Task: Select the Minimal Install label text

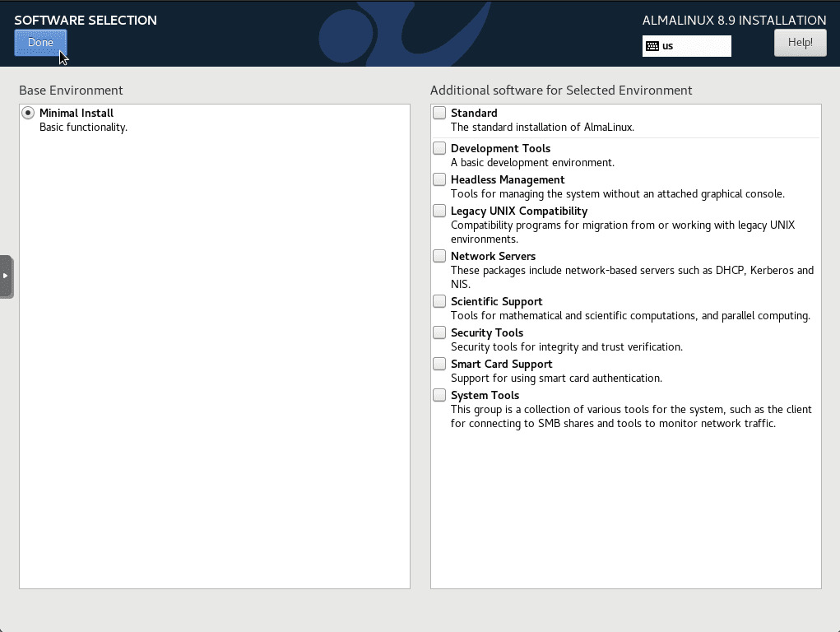Action: tap(77, 114)
